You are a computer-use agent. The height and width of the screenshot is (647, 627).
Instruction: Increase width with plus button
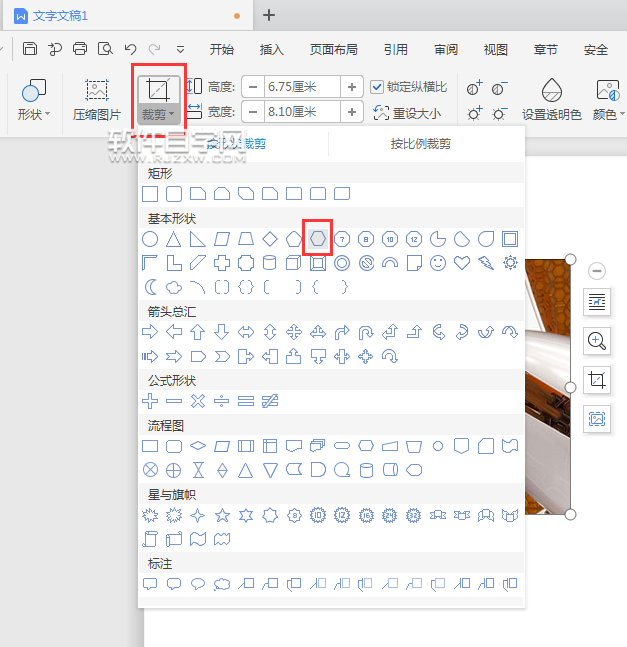pos(352,112)
